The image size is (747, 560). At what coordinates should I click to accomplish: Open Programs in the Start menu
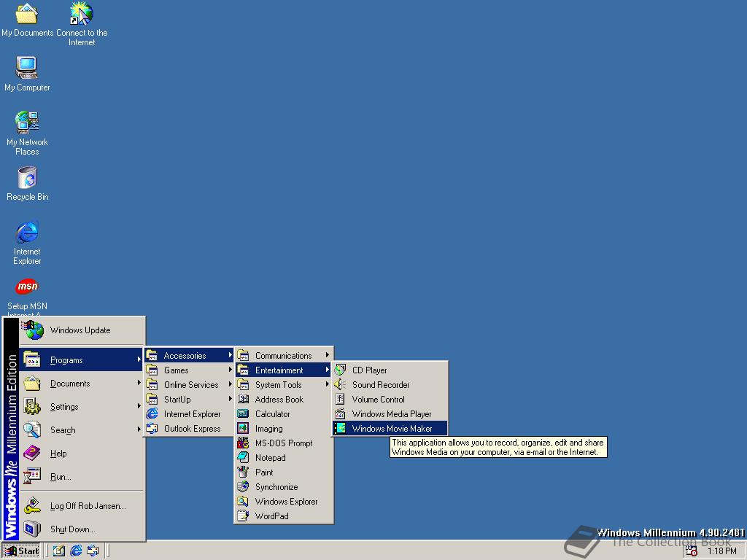pos(82,360)
